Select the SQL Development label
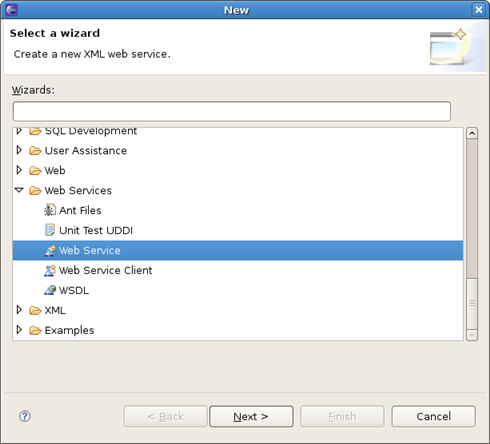This screenshot has width=490, height=444. 91,131
